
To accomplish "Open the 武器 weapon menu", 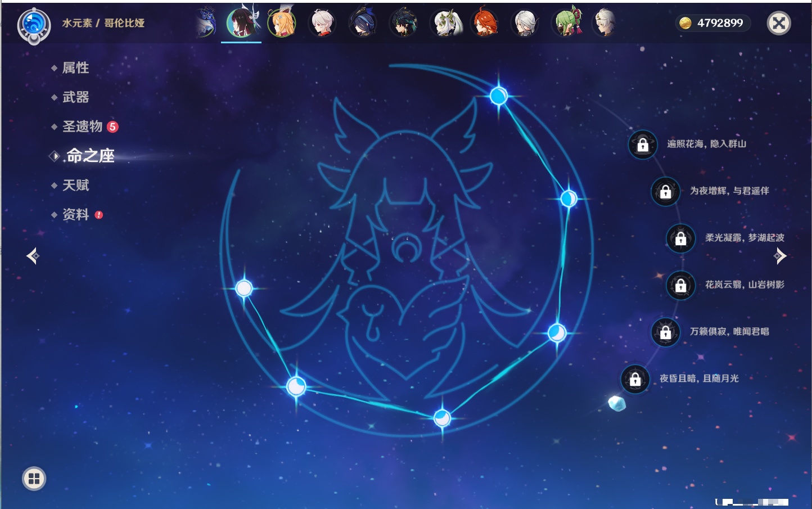I will click(75, 97).
